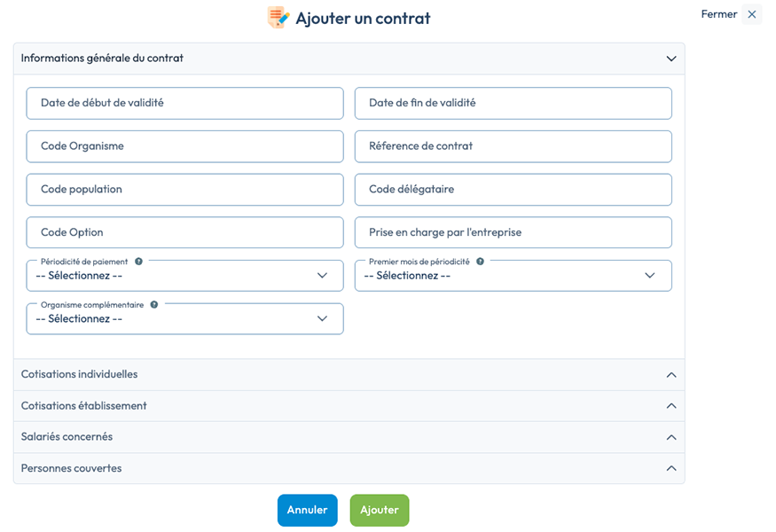Expand the Personnes couvertes section
Screen dimensions: 776x532
349,468
